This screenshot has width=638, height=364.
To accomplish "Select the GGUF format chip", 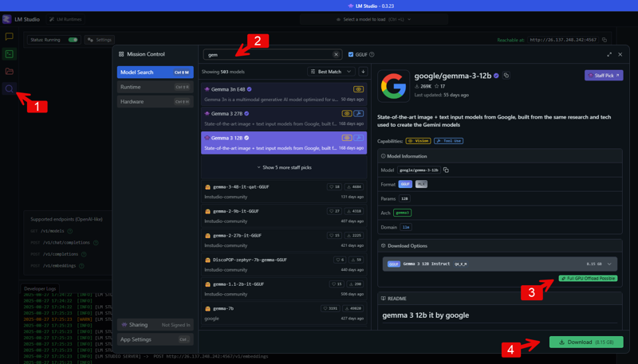I will 405,184.
